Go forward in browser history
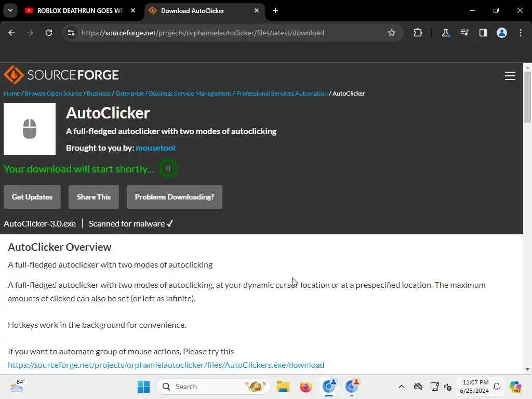 30,33
